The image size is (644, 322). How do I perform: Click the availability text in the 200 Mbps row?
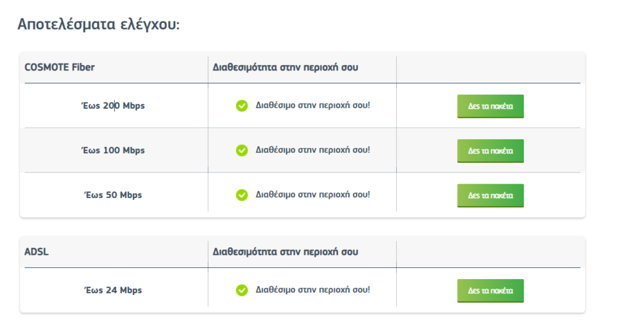coord(313,106)
